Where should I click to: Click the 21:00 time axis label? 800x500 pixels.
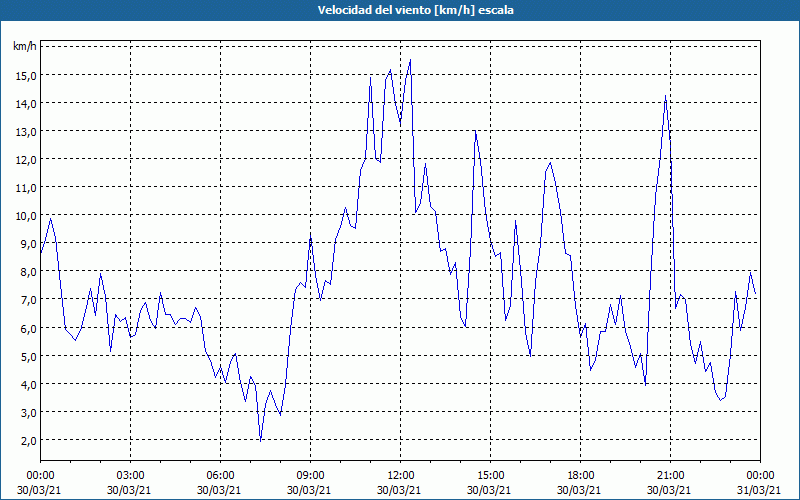pos(670,476)
